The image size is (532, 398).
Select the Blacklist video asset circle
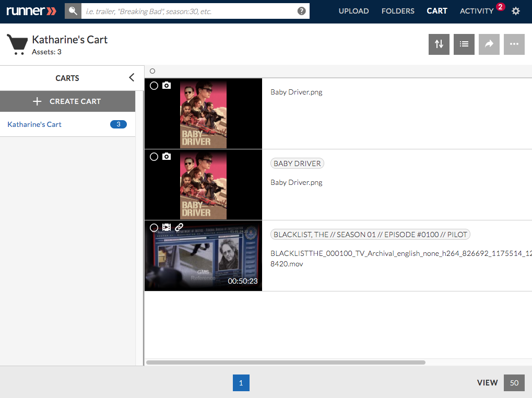pyautogui.click(x=154, y=227)
